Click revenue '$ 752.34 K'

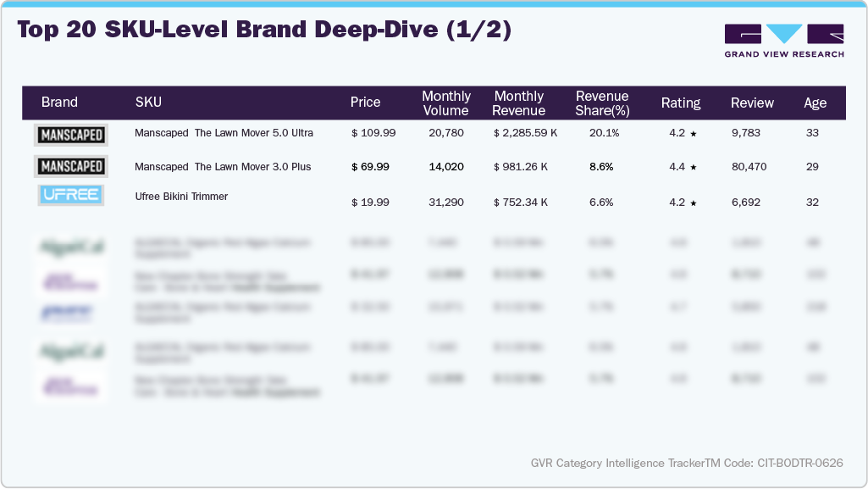coord(520,203)
